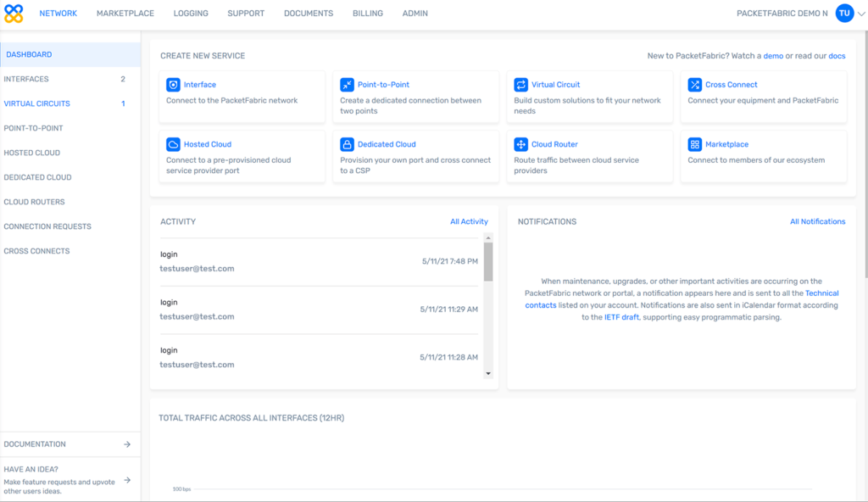
Task: Click the Activity scrollbar down arrow
Action: point(488,373)
